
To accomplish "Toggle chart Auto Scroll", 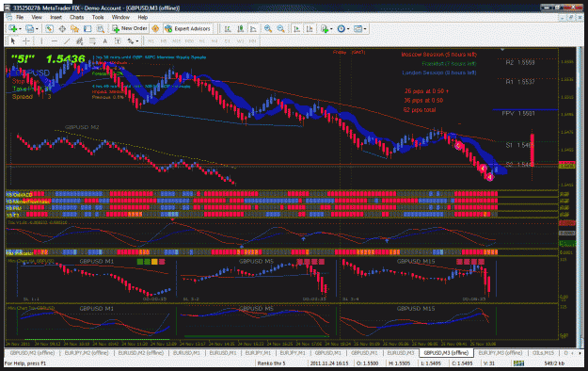I will pos(296,28).
